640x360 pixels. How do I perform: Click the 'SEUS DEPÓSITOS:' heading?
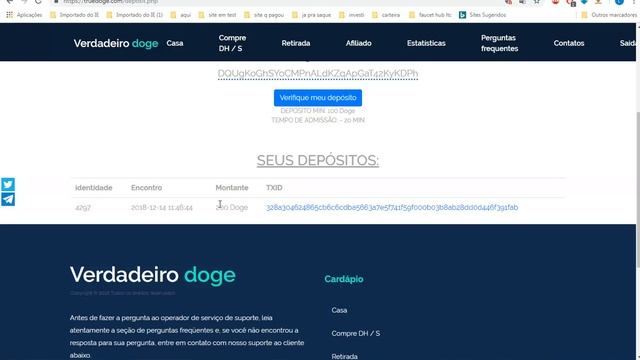click(318, 160)
